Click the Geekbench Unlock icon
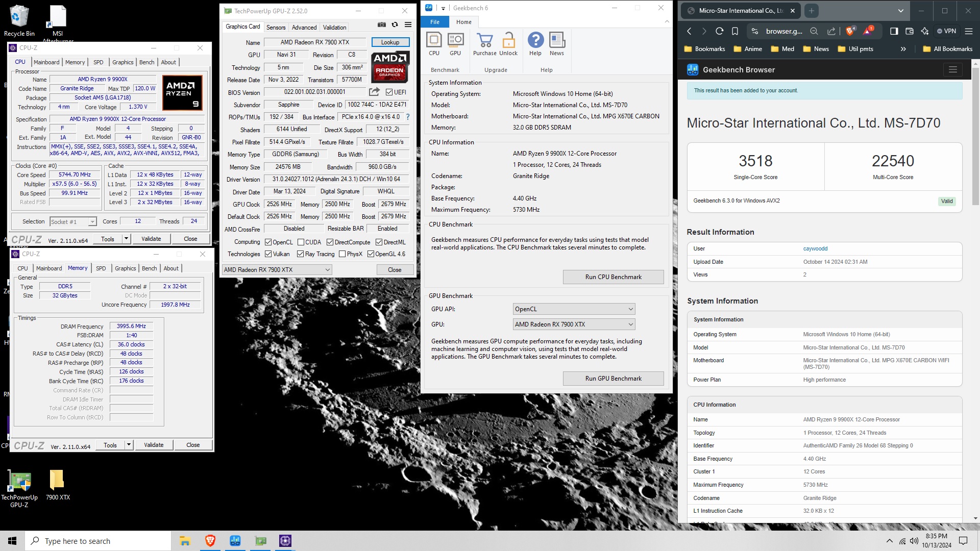 pyautogui.click(x=508, y=44)
